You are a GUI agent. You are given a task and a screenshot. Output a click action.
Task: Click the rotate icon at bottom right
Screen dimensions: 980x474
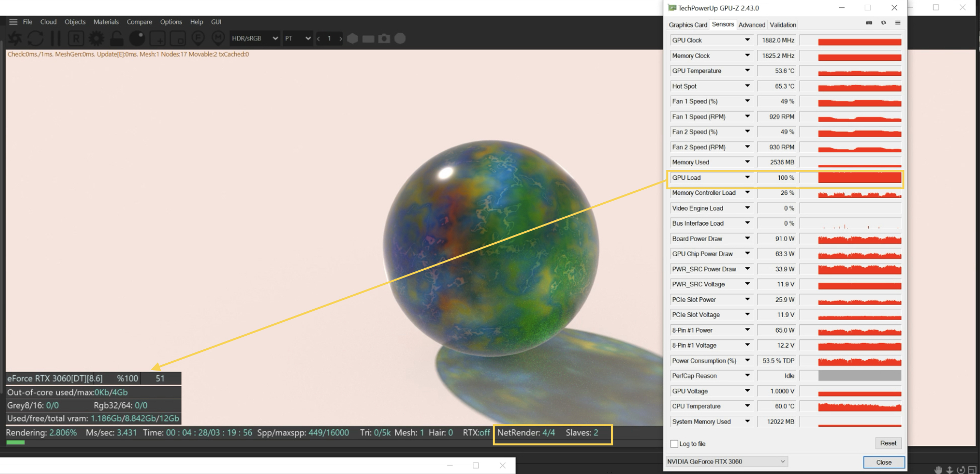961,470
